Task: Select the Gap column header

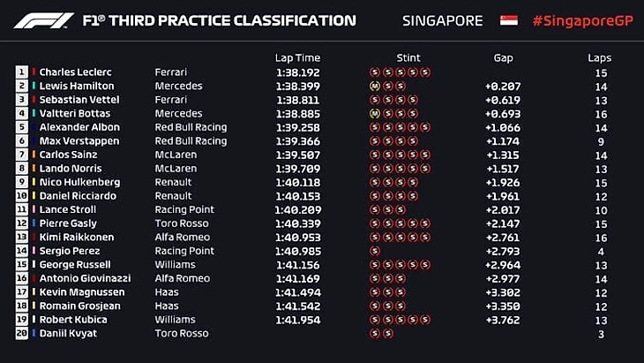Action: coord(503,58)
